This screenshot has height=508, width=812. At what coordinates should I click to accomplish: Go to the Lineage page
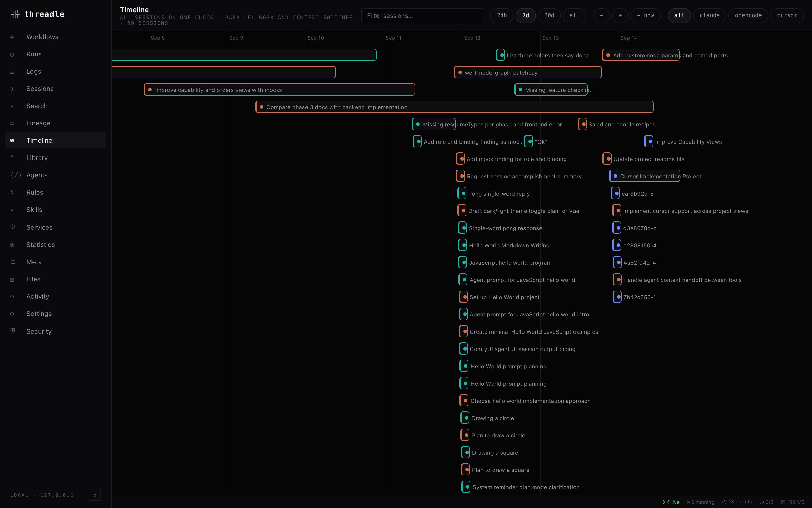pos(55,123)
